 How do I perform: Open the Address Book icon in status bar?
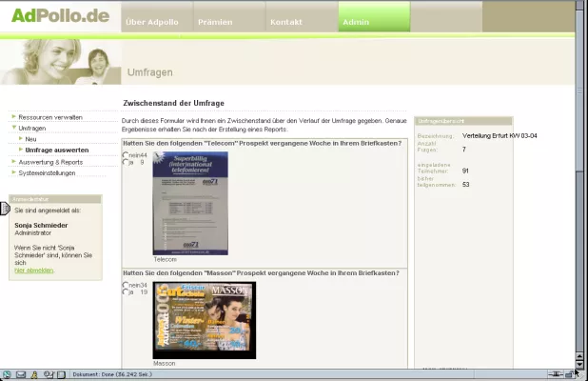[x=62, y=374]
